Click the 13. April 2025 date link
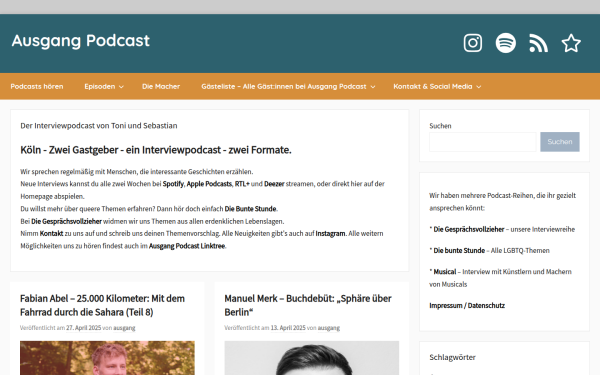600x375 pixels. coord(288,328)
